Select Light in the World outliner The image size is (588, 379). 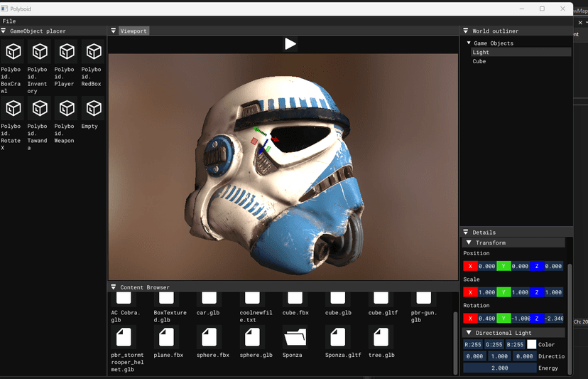[481, 52]
